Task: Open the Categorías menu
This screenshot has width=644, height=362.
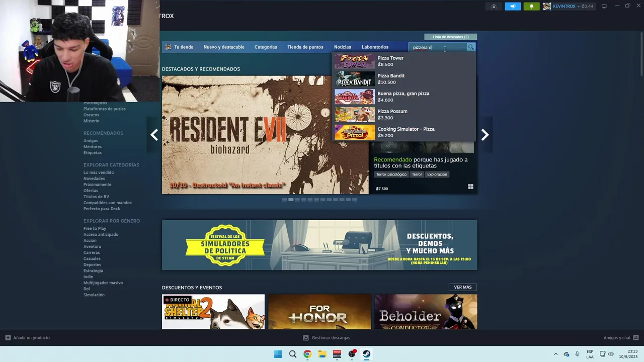Action: click(266, 47)
